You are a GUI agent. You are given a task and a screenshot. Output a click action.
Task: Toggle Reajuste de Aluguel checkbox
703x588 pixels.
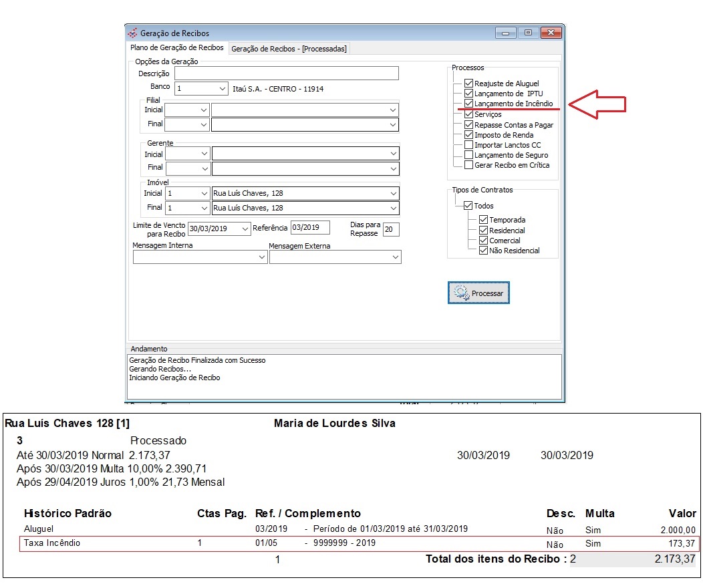469,84
